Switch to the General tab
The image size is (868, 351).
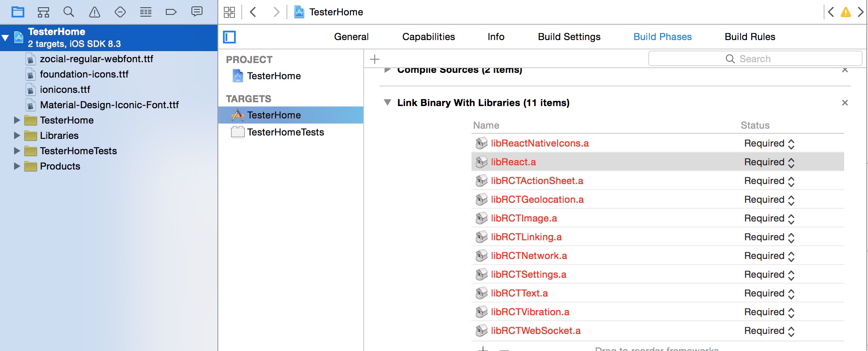[351, 37]
